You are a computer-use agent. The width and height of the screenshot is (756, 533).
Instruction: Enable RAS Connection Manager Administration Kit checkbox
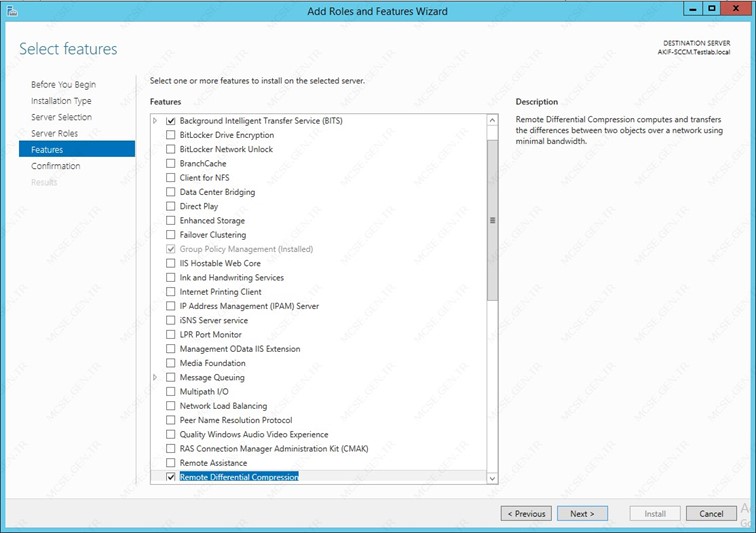click(x=170, y=449)
